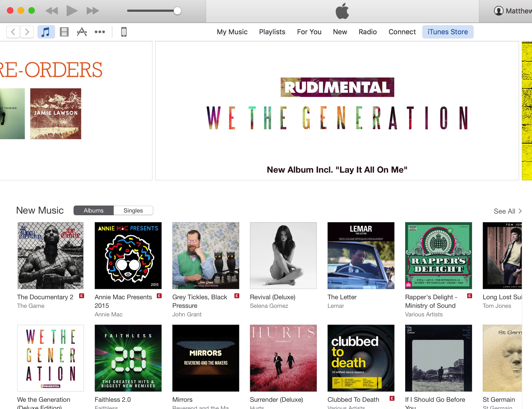
Task: Open the Matthew account menu
Action: click(x=513, y=11)
